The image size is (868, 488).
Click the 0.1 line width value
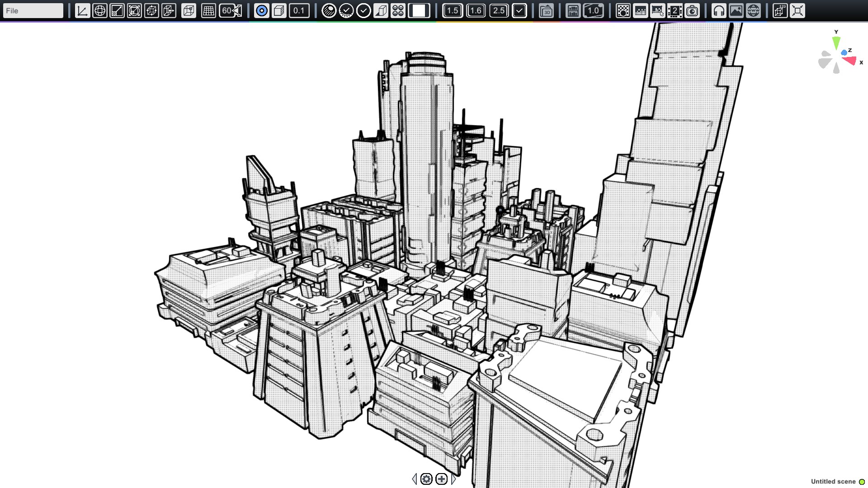click(299, 10)
